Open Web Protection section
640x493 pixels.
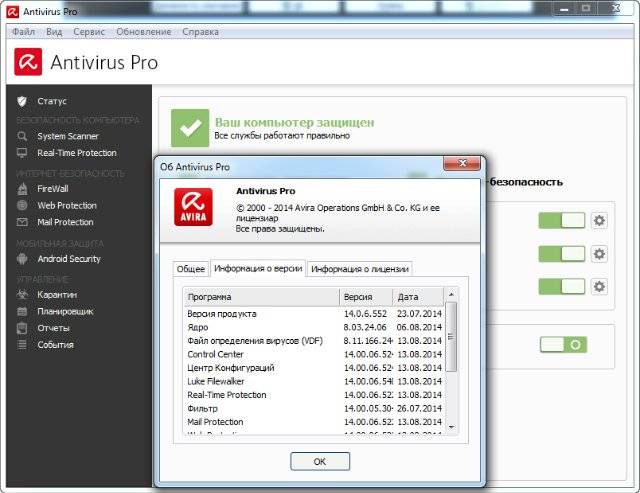[67, 205]
